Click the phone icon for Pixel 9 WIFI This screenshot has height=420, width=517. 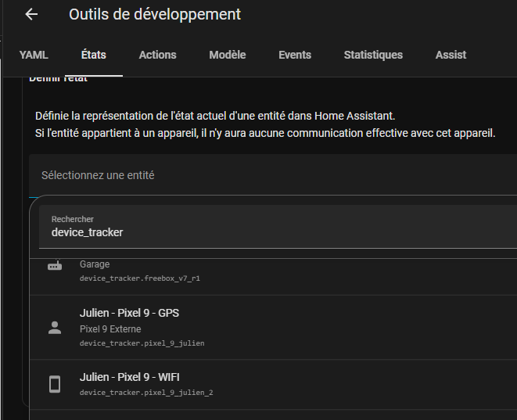click(x=54, y=384)
